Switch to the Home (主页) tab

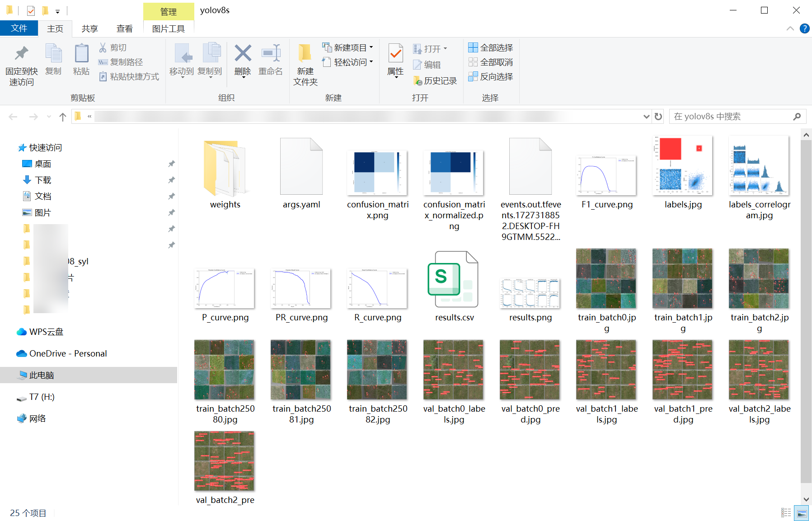coord(55,28)
